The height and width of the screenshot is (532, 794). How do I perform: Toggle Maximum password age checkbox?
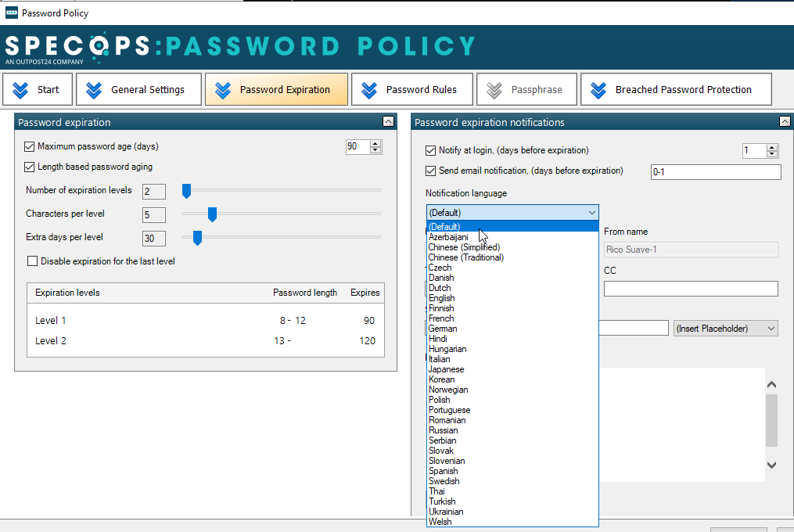tap(30, 147)
